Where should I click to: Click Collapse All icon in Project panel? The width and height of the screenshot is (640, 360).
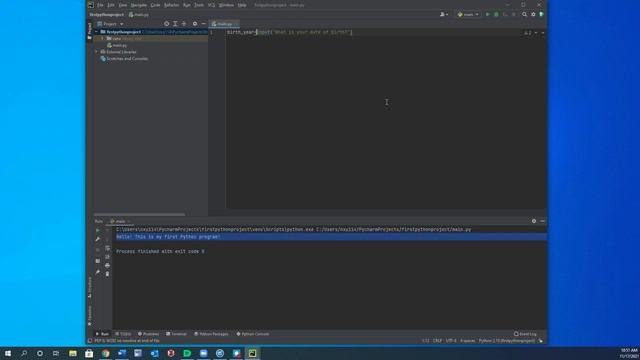[x=184, y=24]
